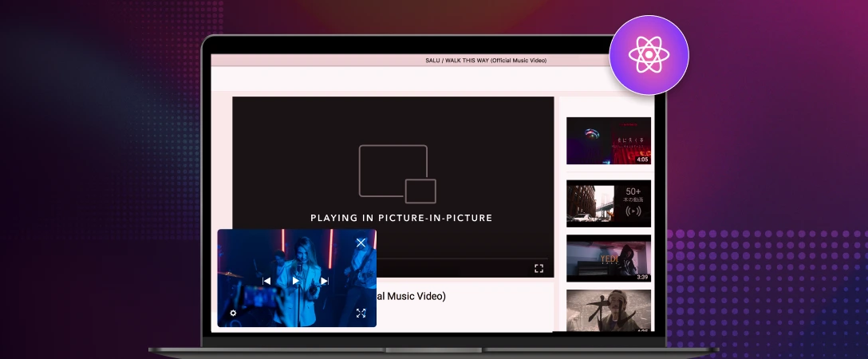Skip to previous track in mini player

point(266,281)
